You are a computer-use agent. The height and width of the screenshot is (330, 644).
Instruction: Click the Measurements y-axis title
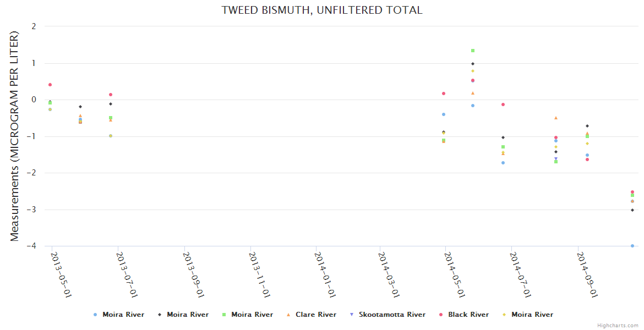15,136
